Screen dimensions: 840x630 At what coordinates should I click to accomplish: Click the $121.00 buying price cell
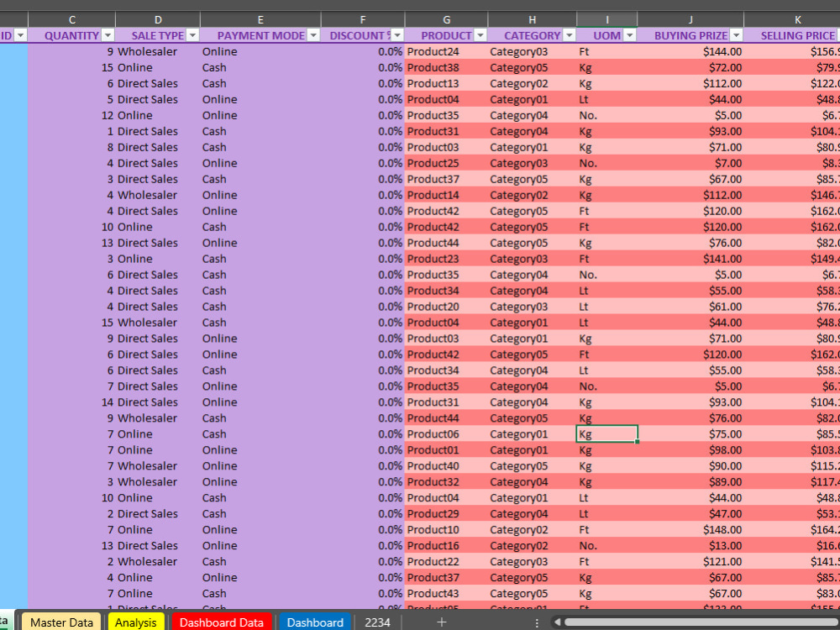point(690,561)
